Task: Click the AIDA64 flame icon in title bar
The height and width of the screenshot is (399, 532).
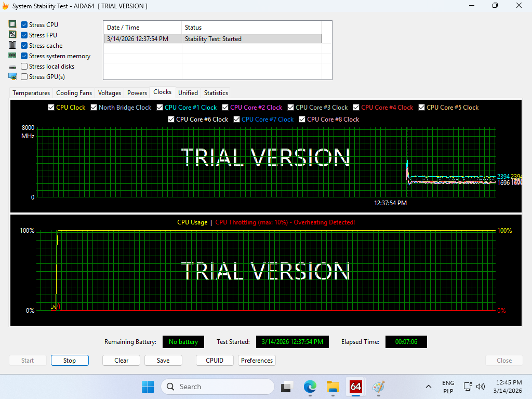Action: point(5,6)
